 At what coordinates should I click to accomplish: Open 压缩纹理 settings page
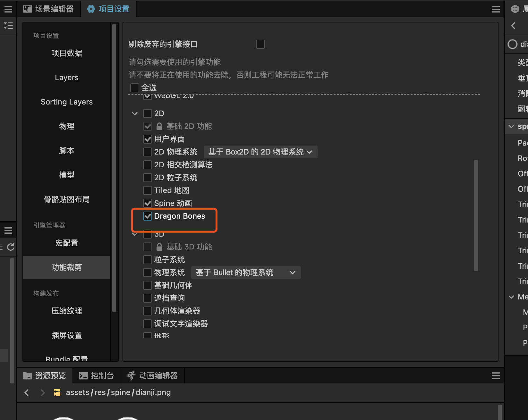coord(67,311)
